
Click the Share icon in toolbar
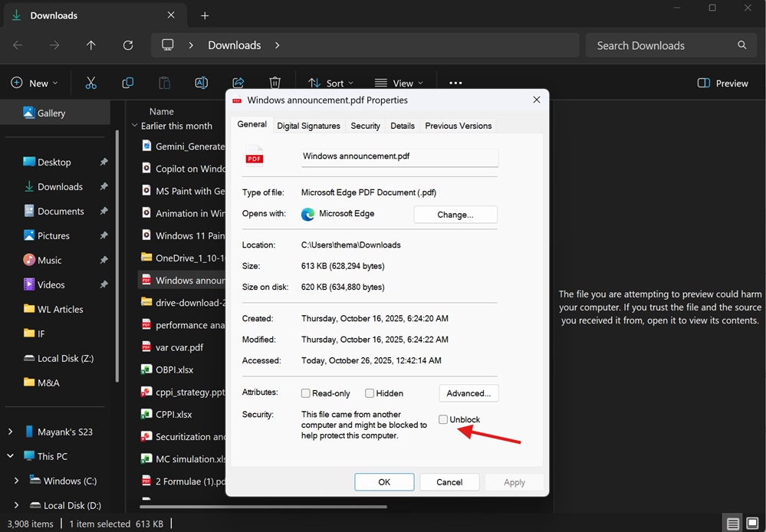pyautogui.click(x=238, y=83)
